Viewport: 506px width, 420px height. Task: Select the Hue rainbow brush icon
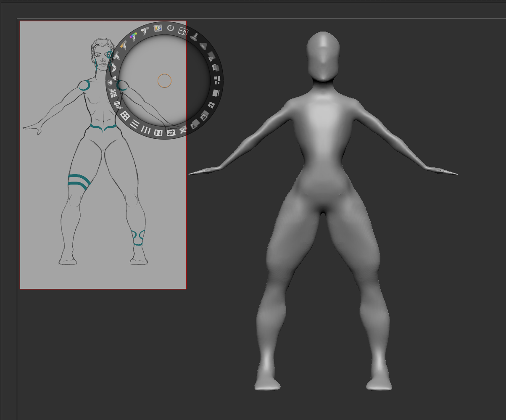[x=134, y=37]
